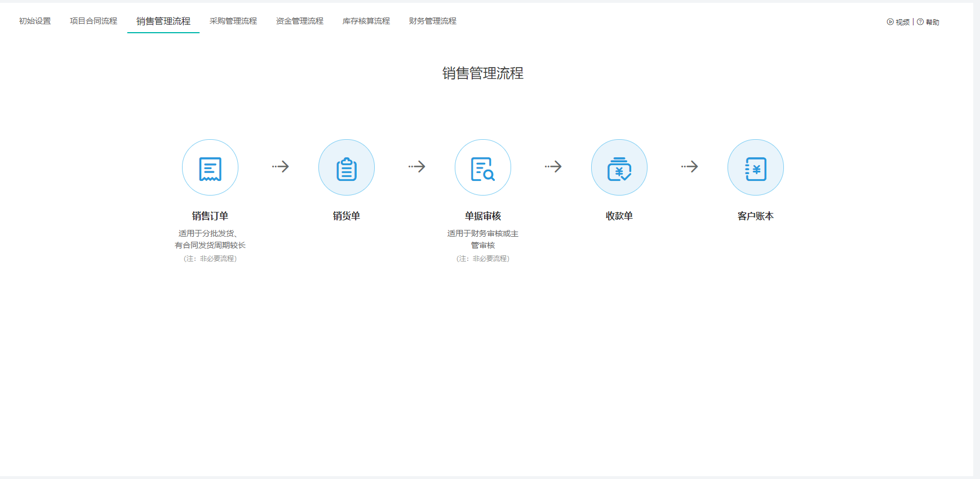The width and height of the screenshot is (980, 479).
Task: Click the note under 销售订单 description
Action: [x=210, y=259]
